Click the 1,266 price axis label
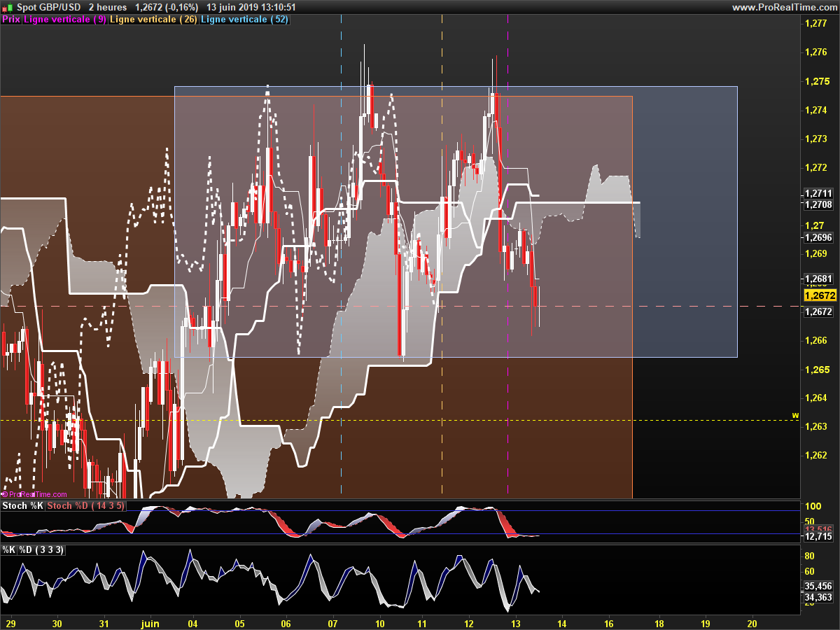The width and height of the screenshot is (840, 630). coord(816,340)
